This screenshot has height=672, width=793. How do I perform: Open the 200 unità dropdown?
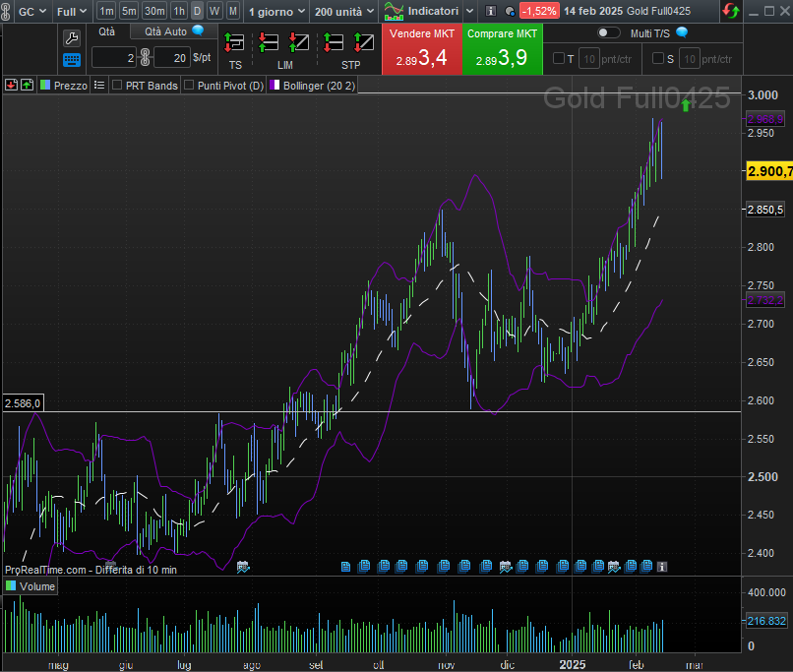click(343, 11)
